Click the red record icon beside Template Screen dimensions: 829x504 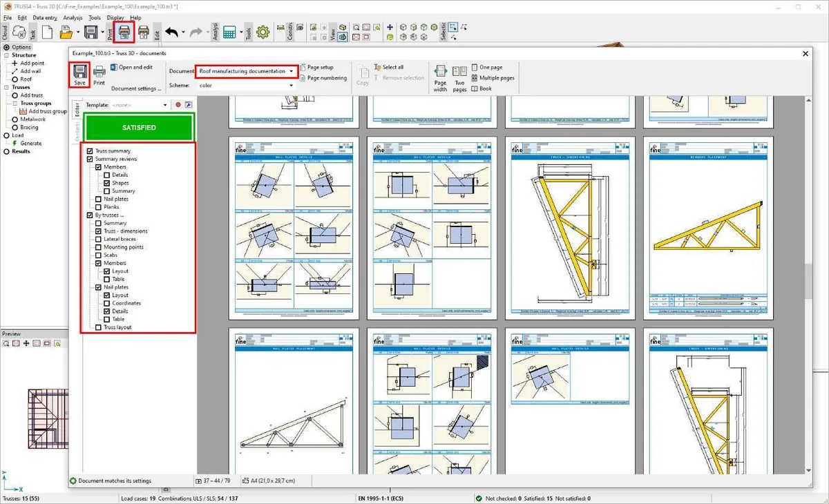click(x=178, y=105)
